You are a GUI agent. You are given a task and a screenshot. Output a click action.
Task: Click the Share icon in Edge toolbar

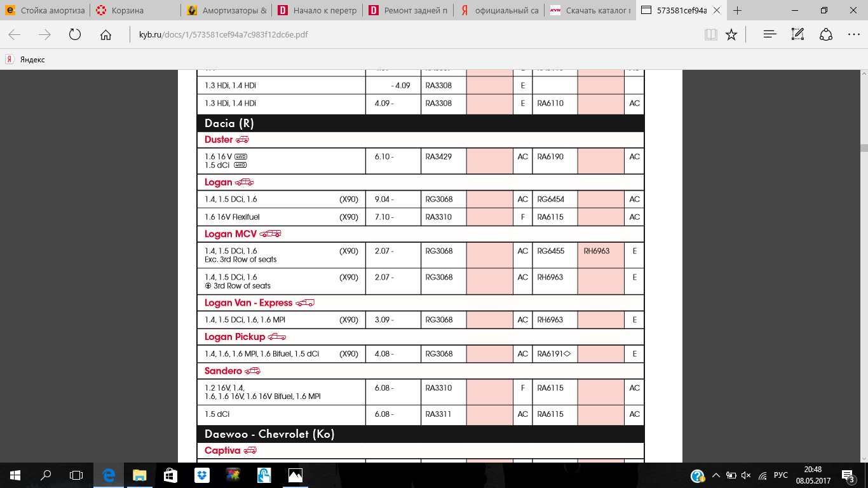click(826, 35)
